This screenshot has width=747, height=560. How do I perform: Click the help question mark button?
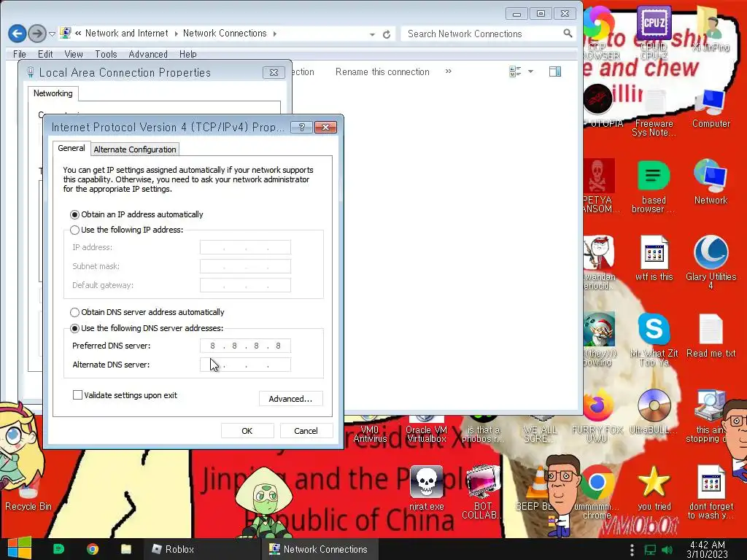[301, 127]
